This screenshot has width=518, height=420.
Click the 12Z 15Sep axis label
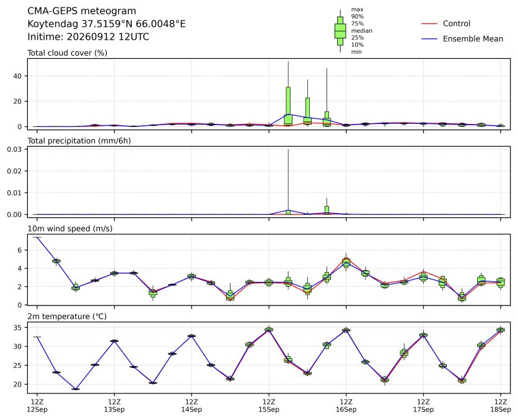268,406
